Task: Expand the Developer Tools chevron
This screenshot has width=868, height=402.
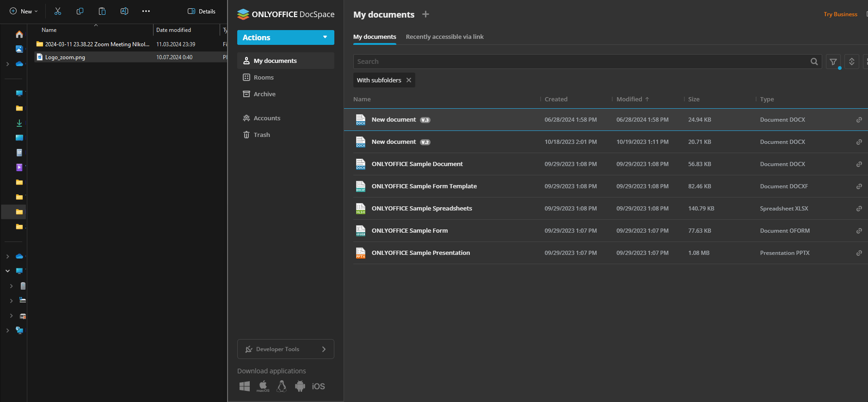Action: 324,349
